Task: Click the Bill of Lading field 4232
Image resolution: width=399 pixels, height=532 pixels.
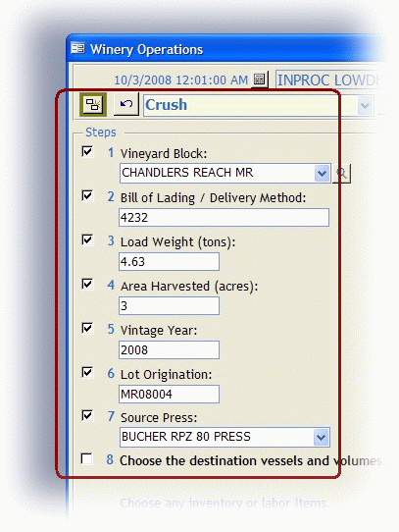Action: [x=224, y=218]
